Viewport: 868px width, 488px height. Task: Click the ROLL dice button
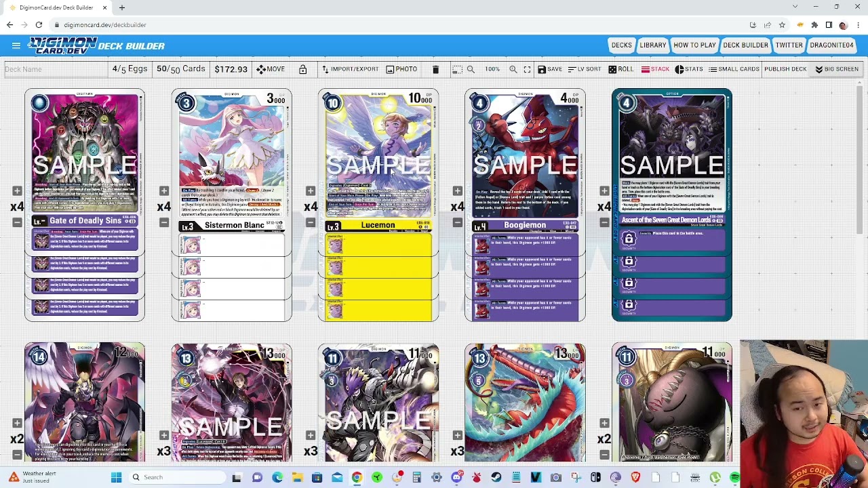621,69
